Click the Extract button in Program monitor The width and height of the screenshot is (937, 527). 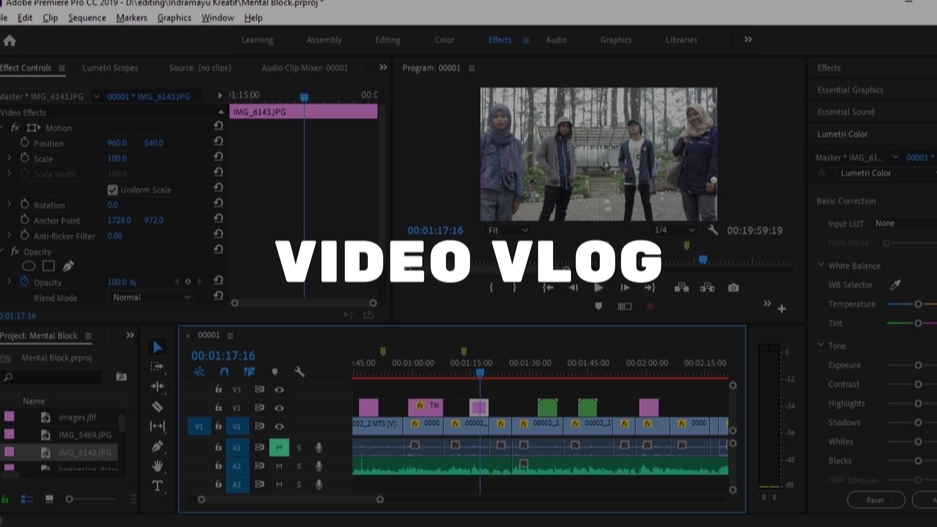[x=707, y=288]
